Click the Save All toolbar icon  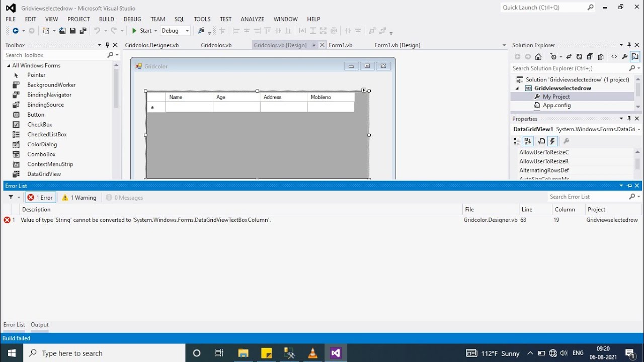(x=83, y=31)
